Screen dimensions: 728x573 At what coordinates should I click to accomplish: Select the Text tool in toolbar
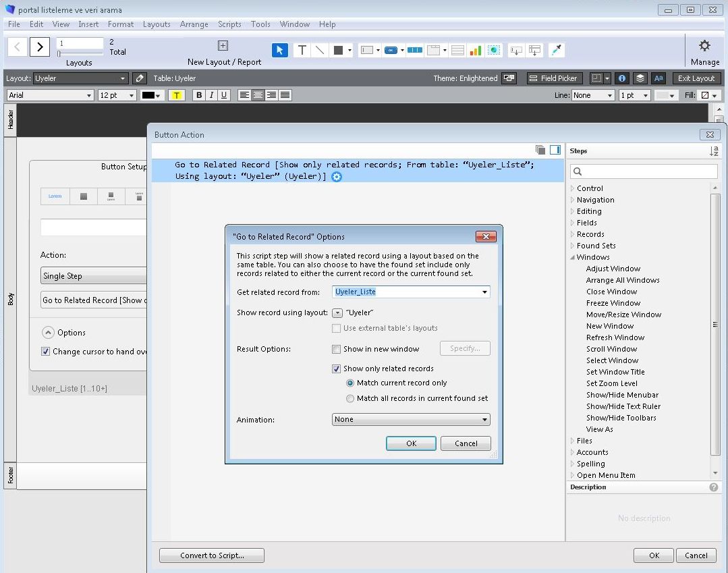[x=302, y=50]
